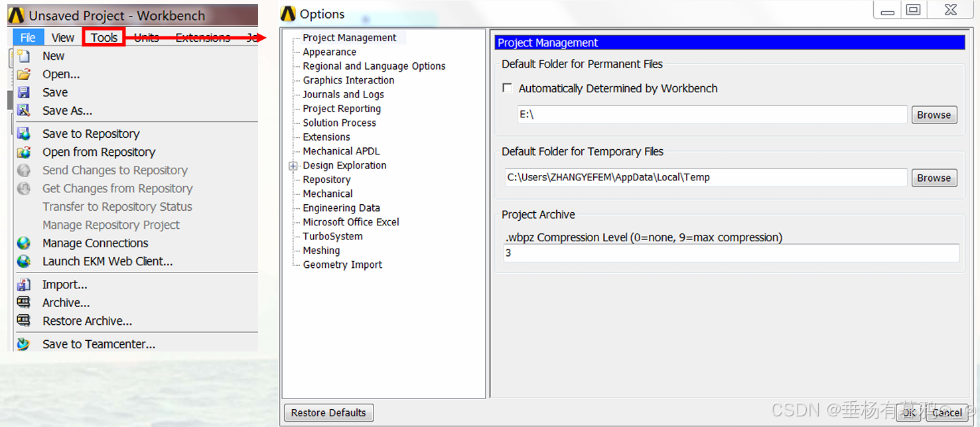Select Engineering Data in options tree
This screenshot has height=427, width=980.
[342, 208]
